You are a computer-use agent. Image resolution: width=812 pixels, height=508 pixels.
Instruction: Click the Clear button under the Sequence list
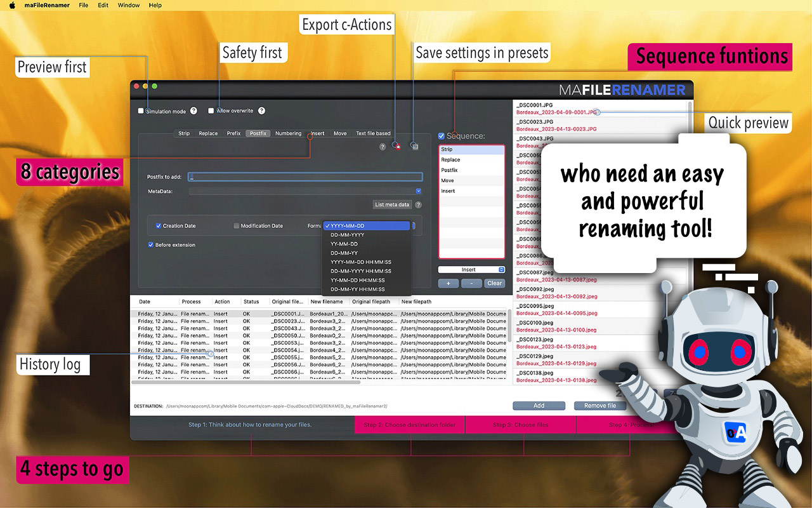click(x=495, y=283)
